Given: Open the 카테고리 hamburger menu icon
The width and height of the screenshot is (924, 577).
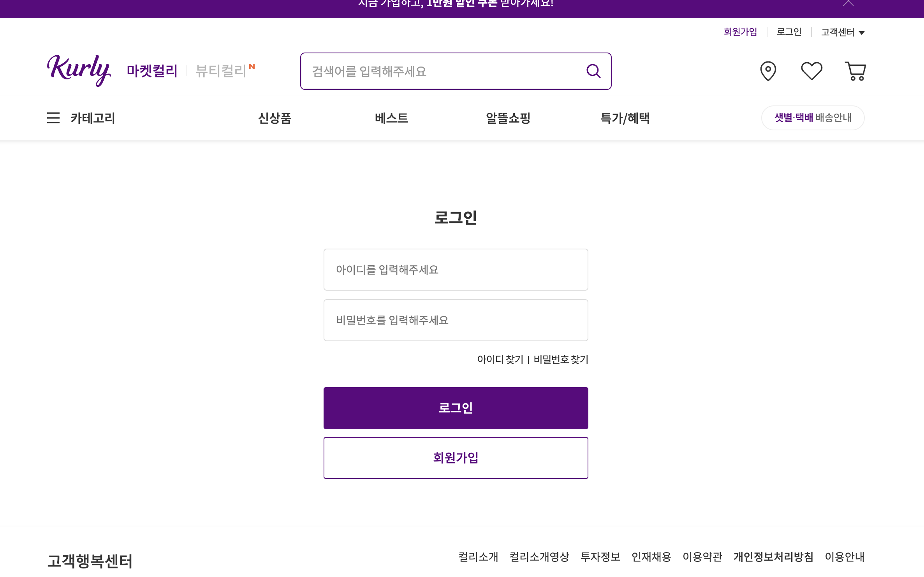Looking at the screenshot, I should tap(53, 118).
